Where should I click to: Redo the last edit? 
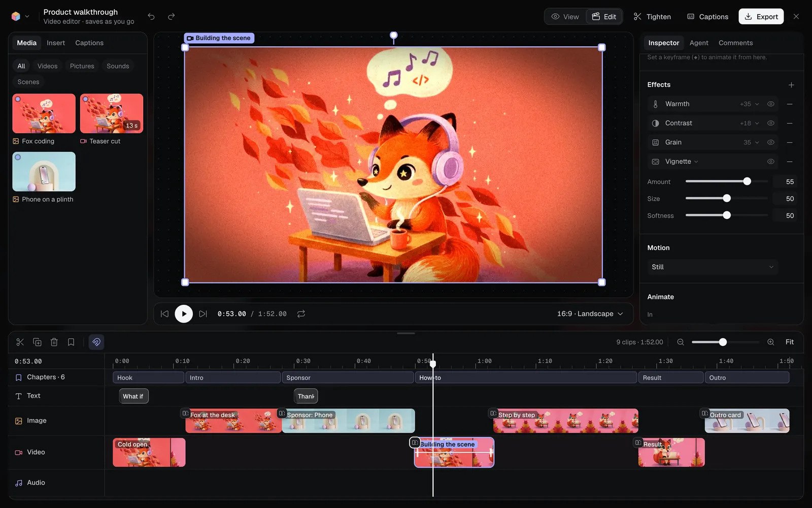tap(172, 17)
